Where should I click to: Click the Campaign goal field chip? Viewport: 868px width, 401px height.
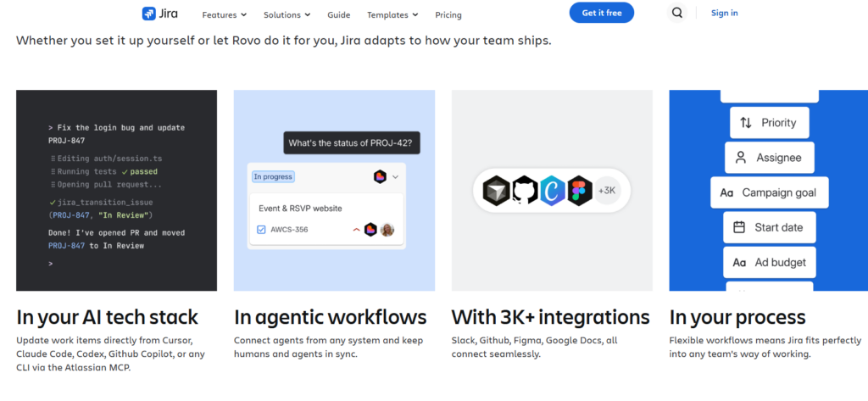pyautogui.click(x=770, y=192)
